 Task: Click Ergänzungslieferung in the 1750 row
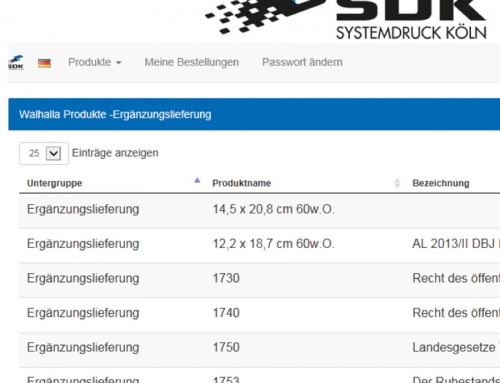coord(83,347)
